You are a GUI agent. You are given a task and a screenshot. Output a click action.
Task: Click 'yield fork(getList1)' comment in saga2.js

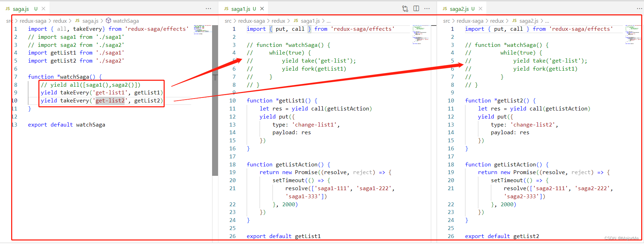[x=545, y=69]
